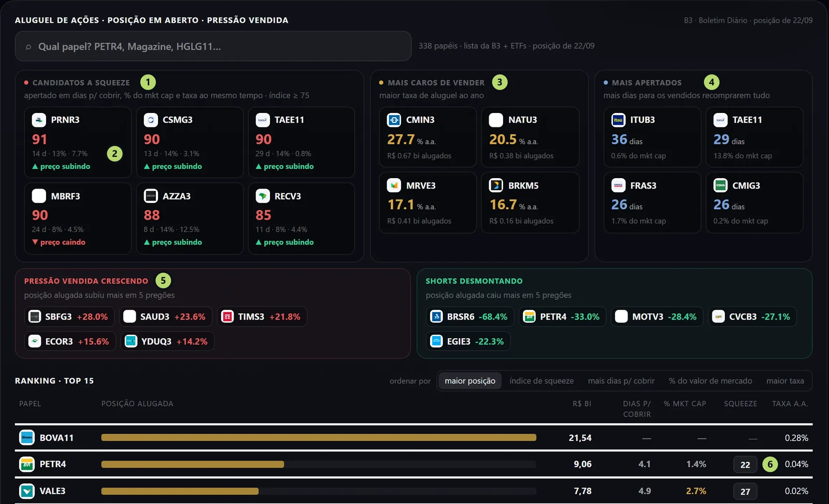The image size is (829, 504).
Task: Click the VALE3 position bar
Action: point(319,491)
